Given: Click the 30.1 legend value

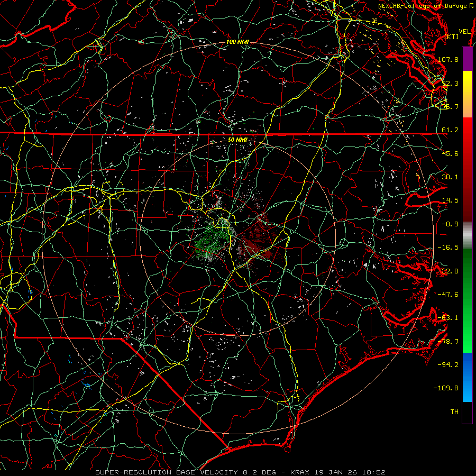Looking at the screenshot, I should coord(450,177).
